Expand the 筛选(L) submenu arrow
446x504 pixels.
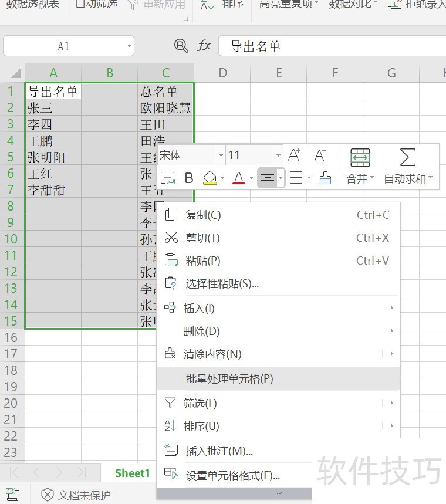pos(391,402)
